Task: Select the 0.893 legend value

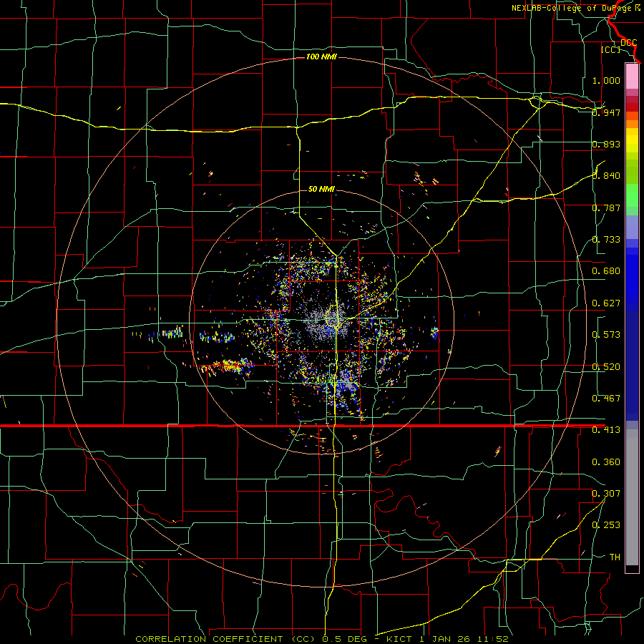Action: pyautogui.click(x=606, y=144)
